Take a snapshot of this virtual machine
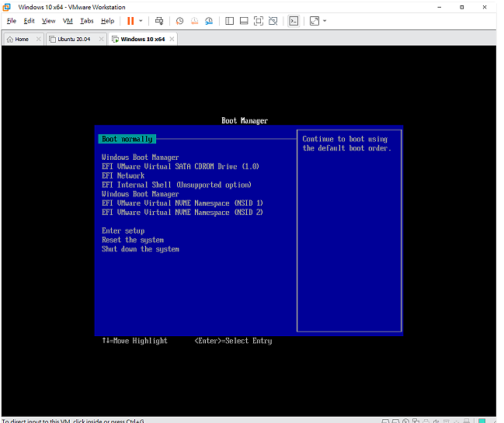The width and height of the screenshot is (504, 423). pyautogui.click(x=179, y=21)
